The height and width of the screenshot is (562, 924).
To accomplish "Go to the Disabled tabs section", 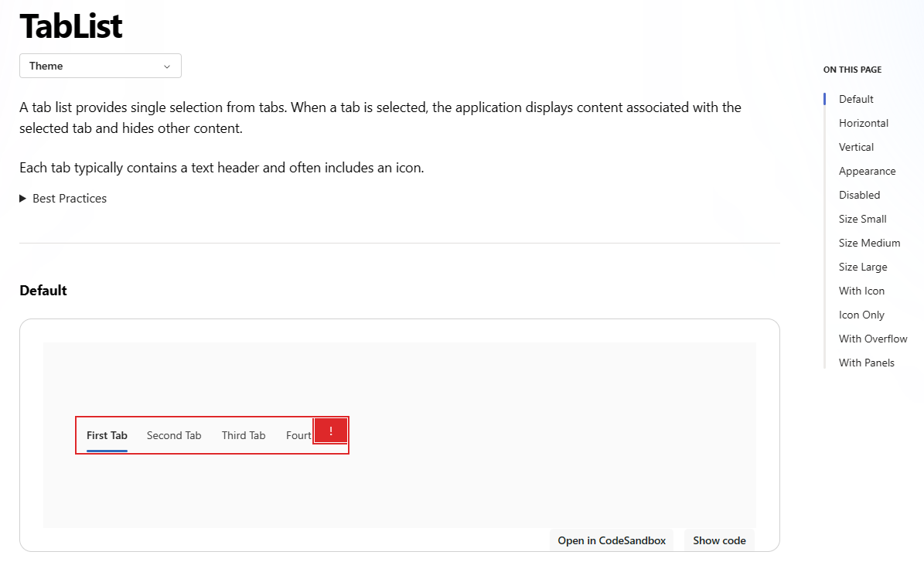I will (x=859, y=195).
